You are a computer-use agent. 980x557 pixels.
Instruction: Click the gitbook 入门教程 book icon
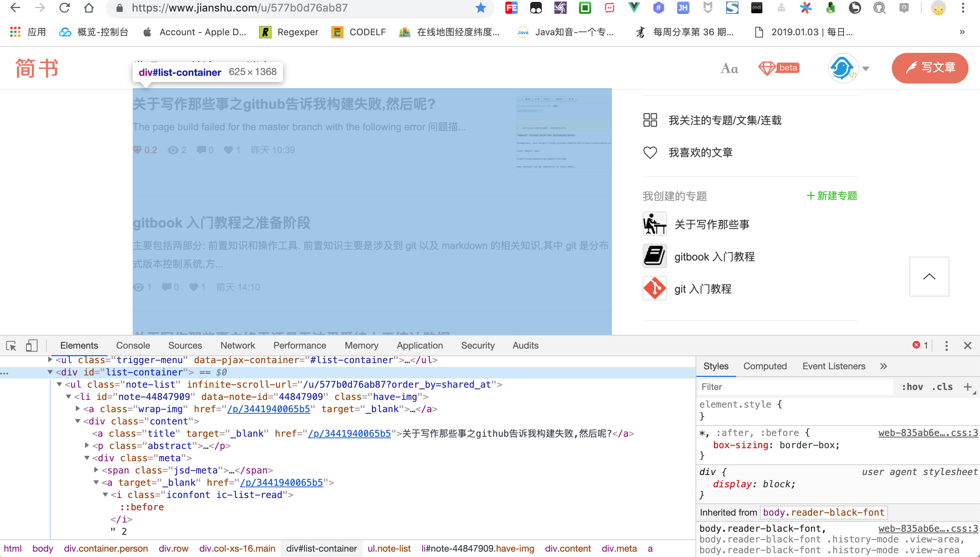654,256
